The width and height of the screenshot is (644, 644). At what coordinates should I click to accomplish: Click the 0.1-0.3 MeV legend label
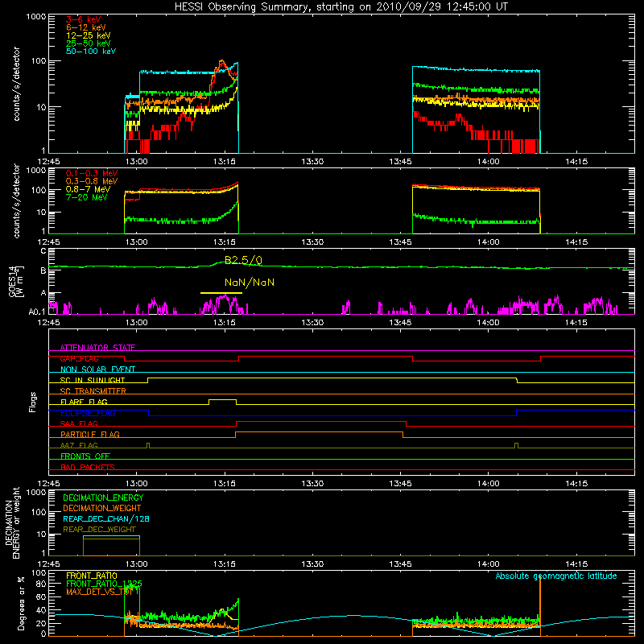(92, 173)
